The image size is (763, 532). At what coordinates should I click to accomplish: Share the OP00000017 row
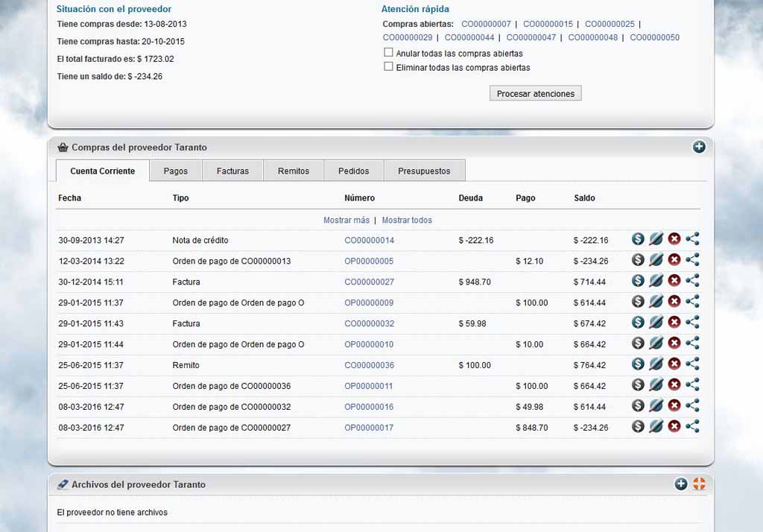[692, 426]
